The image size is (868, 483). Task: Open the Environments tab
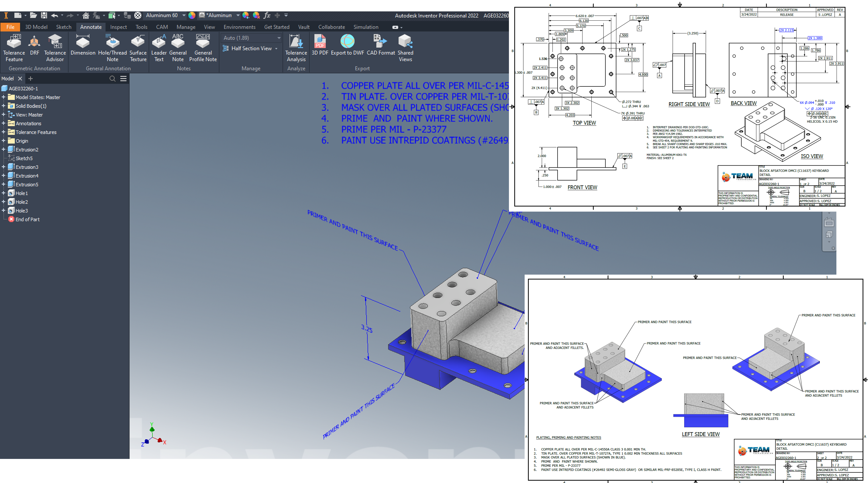[x=240, y=27]
